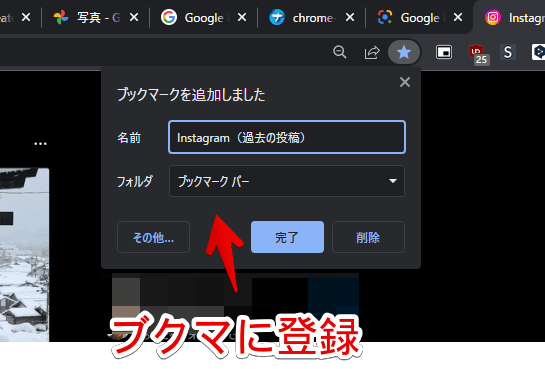This screenshot has width=545, height=369.
Task: Open the uBlock Origin extension showing 25
Action: 479,54
